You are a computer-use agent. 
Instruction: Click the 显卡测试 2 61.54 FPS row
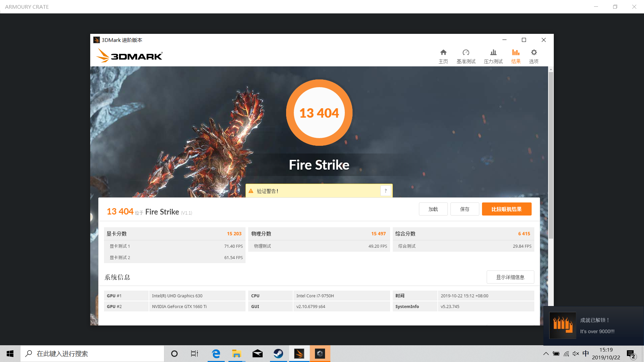click(x=174, y=257)
